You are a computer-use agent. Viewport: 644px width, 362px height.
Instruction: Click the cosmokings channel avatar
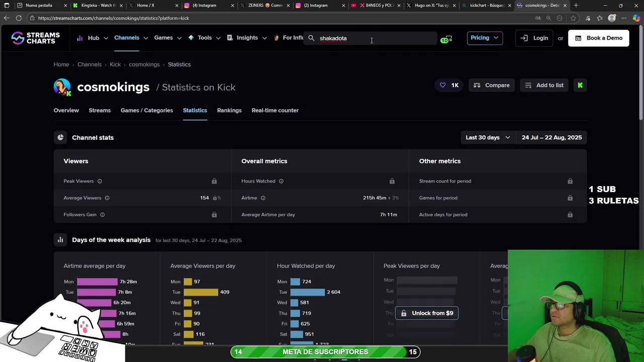62,87
